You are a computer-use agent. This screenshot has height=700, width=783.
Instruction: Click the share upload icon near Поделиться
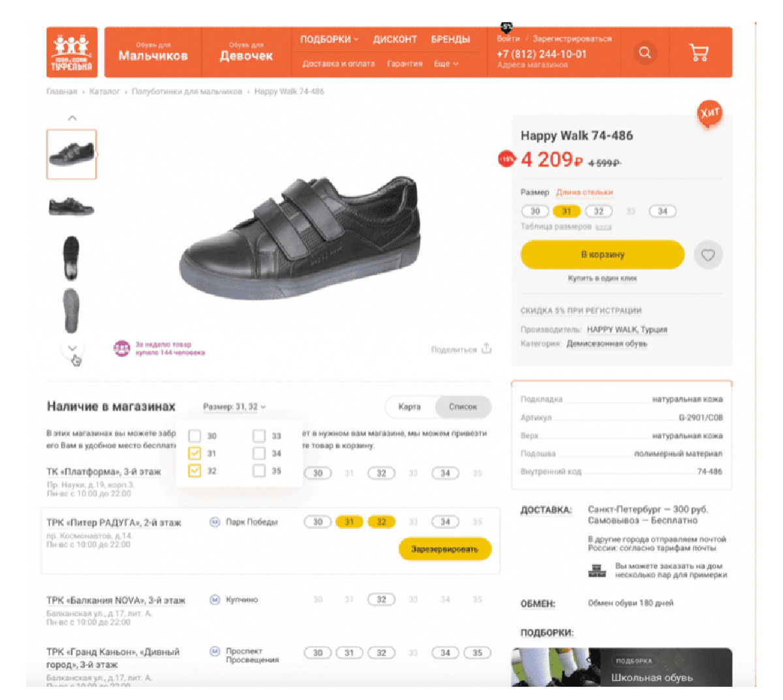pyautogui.click(x=486, y=349)
